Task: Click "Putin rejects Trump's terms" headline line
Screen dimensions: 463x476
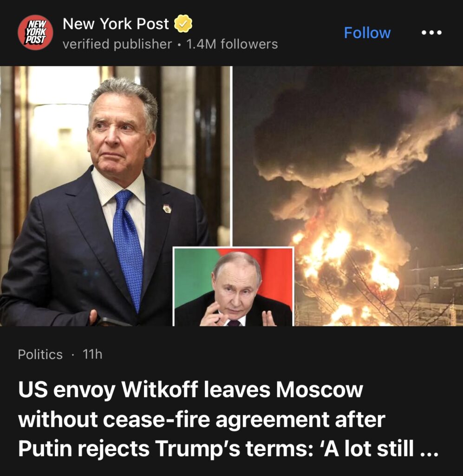Action: pyautogui.click(x=165, y=449)
